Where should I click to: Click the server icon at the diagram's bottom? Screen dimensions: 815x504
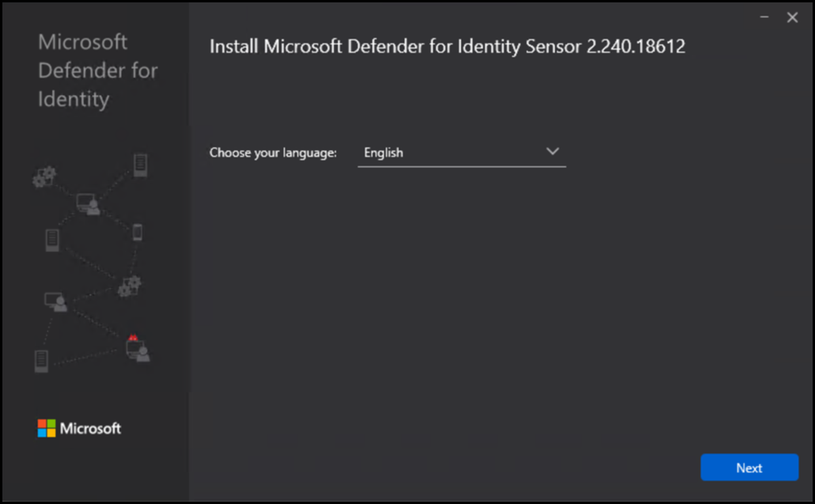(42, 361)
